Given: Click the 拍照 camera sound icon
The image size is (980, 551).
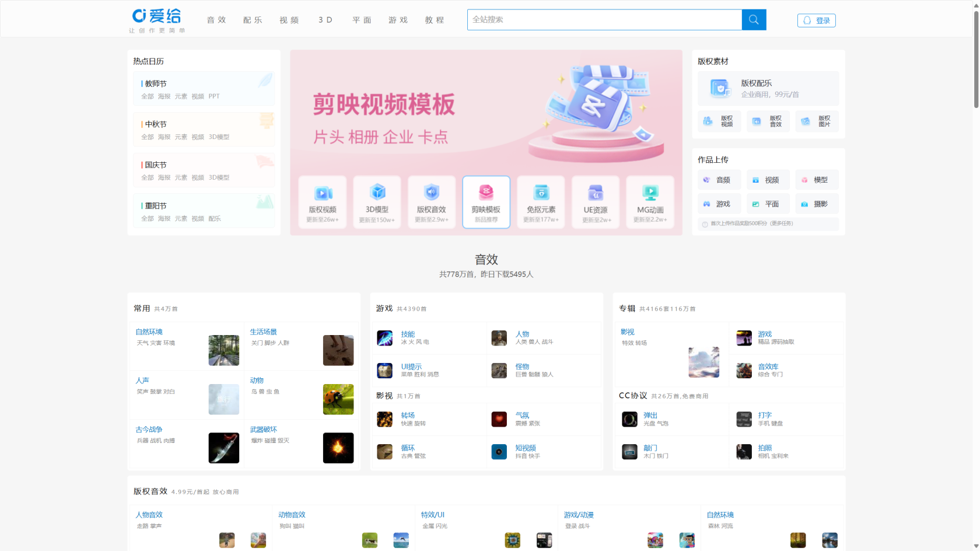Looking at the screenshot, I should coord(744,452).
